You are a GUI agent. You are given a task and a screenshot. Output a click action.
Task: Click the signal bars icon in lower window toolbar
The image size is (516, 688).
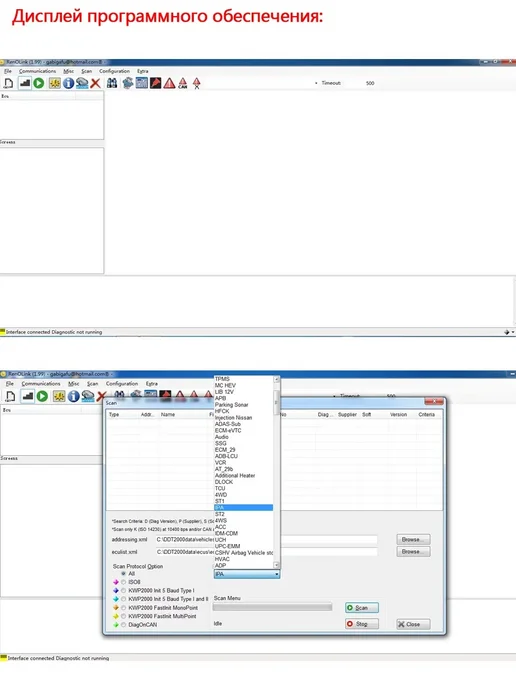[28, 396]
